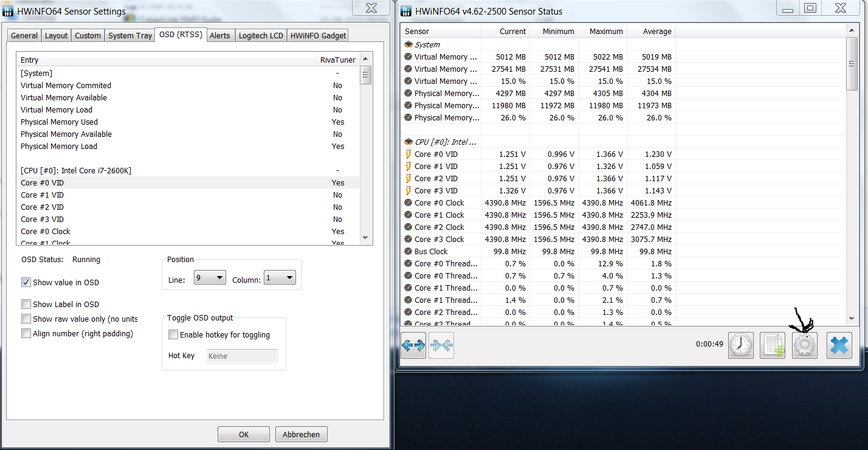Click the clock reset timer icon
This screenshot has width=868, height=450.
(741, 345)
